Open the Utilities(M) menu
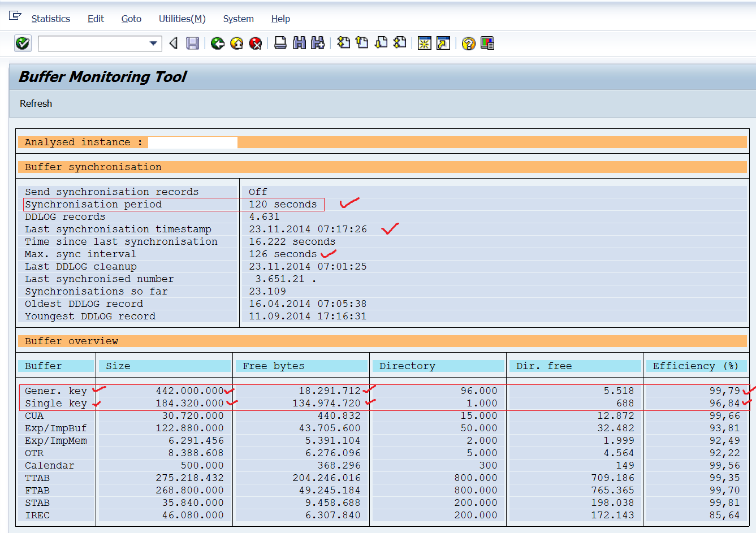Screen dimensions: 756x533 pos(182,19)
